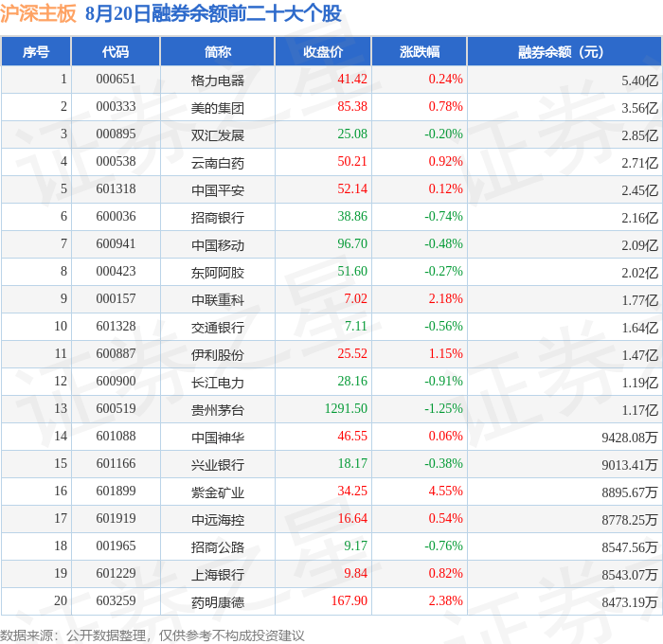
Task: Click stock code 603259
Action: tap(116, 600)
